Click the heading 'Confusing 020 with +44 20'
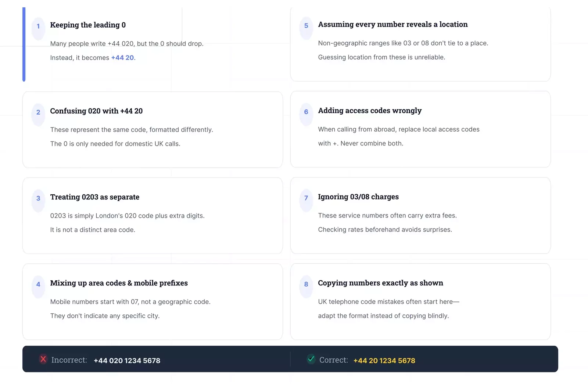The image size is (588, 392). [96, 111]
